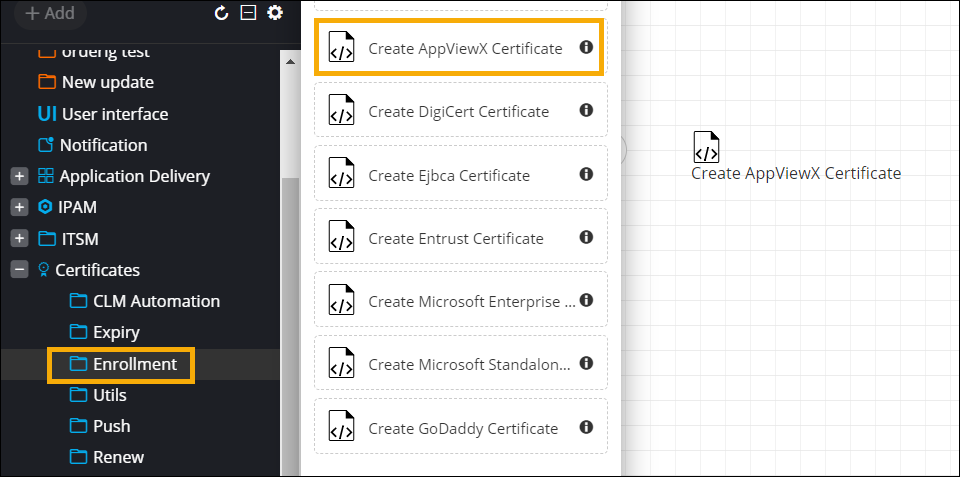Select Create AppViewX Certificate in the list
Screen dimensions: 960x477
460,47
